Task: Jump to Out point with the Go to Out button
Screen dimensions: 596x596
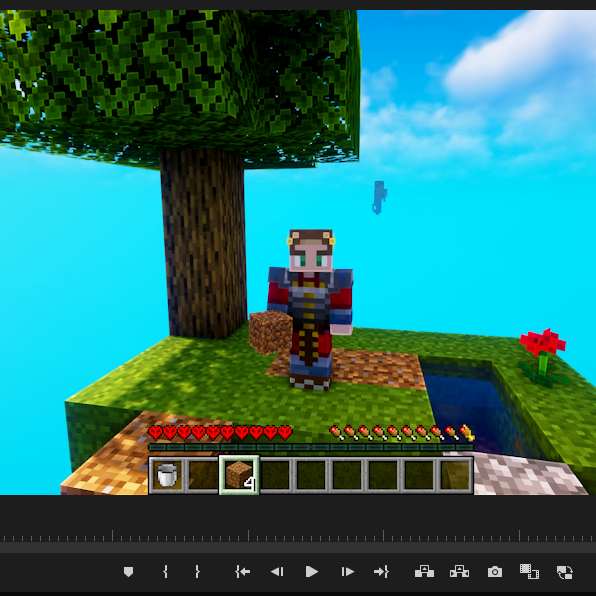Action: click(381, 572)
